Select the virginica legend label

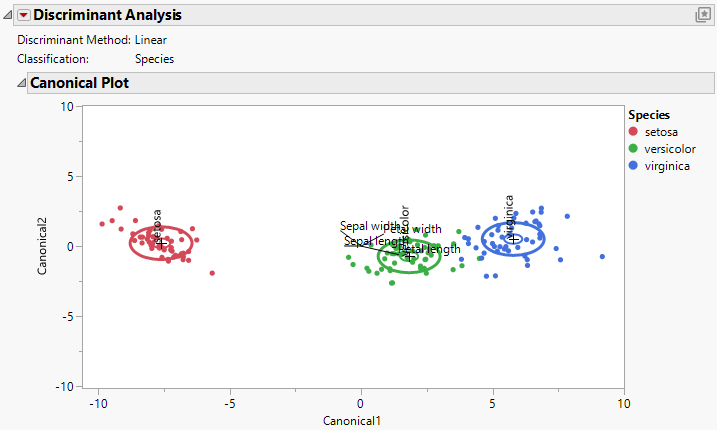(x=667, y=166)
